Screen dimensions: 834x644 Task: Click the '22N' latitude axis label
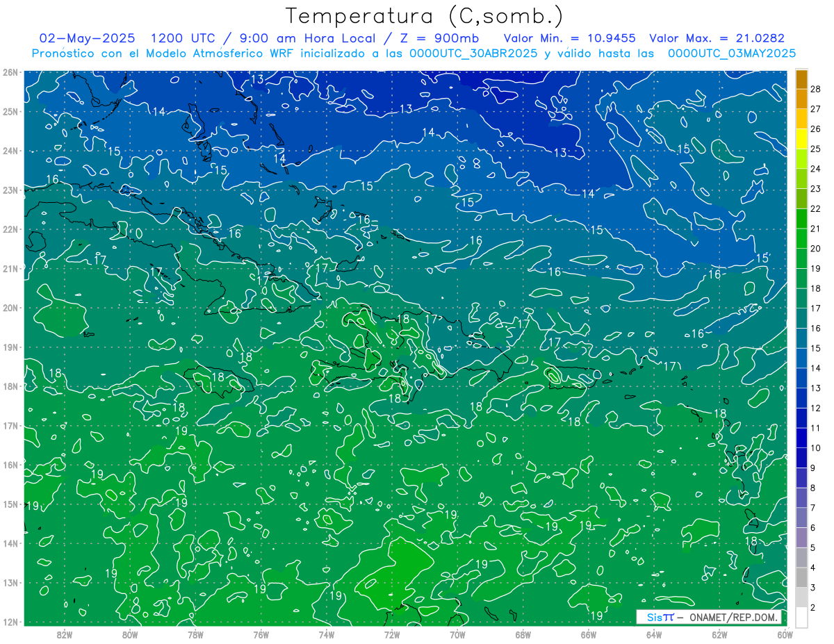(x=10, y=229)
